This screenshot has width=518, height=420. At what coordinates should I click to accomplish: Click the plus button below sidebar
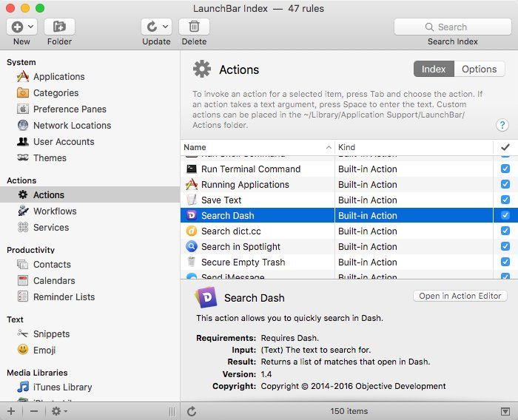tap(11, 411)
